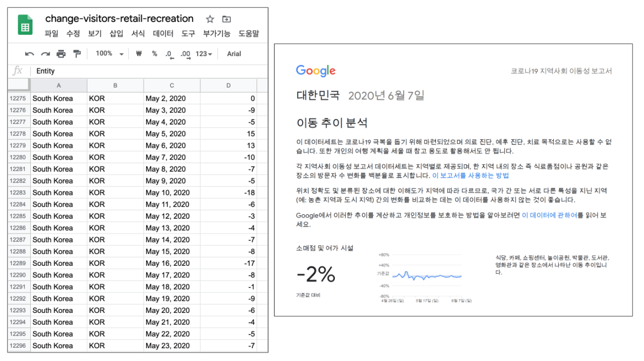Viewport: 644px width, 361px height.
Task: Select row header 12275
Action: (x=19, y=98)
